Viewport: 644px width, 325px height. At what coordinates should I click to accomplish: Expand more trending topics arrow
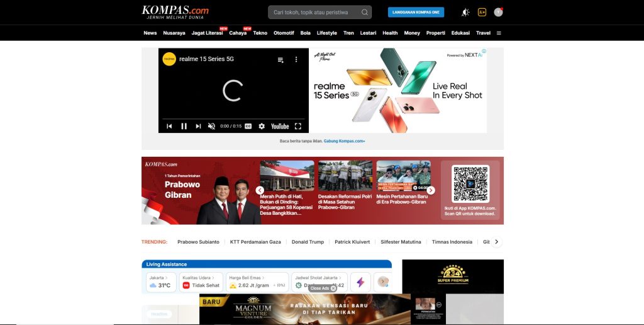tap(497, 242)
